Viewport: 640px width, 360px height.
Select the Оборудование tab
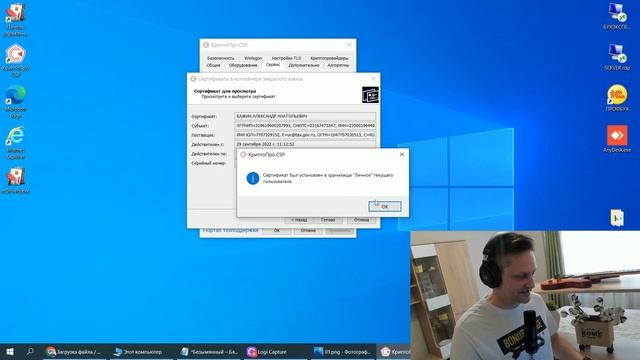[243, 65]
